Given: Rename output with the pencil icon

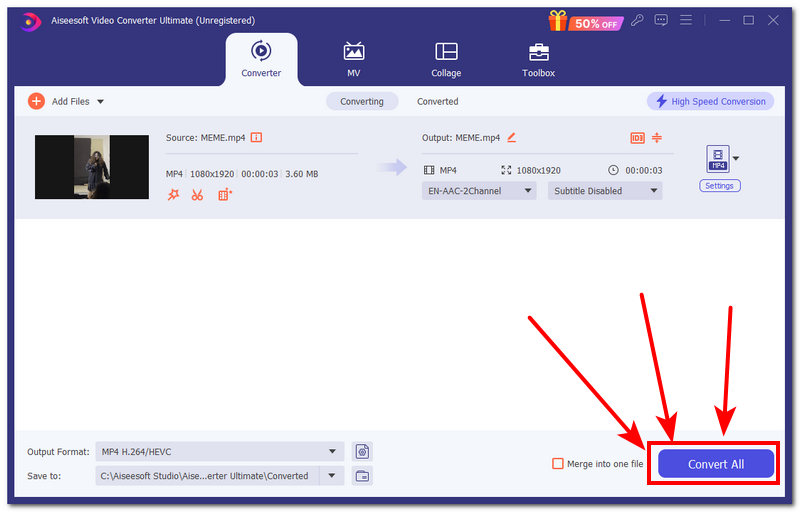Looking at the screenshot, I should [511, 137].
